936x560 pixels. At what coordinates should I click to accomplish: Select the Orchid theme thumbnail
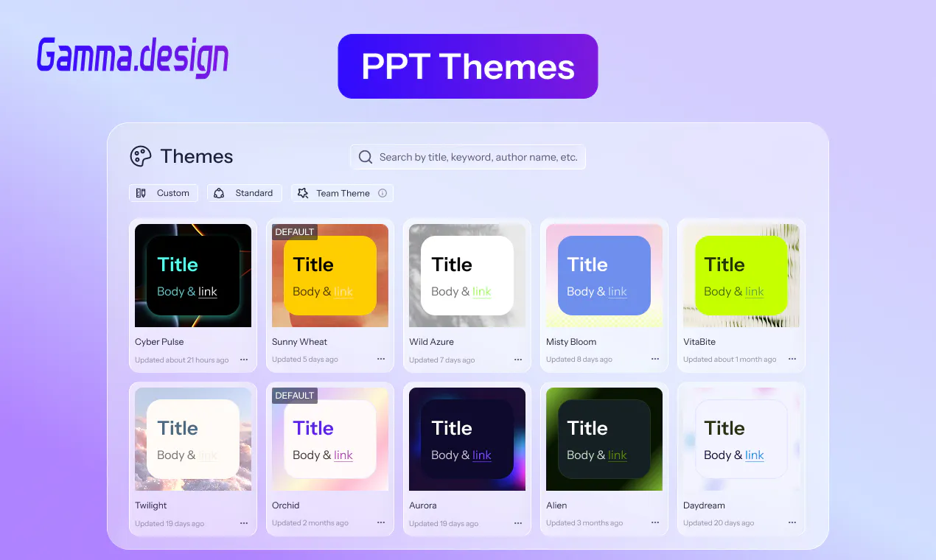click(330, 439)
